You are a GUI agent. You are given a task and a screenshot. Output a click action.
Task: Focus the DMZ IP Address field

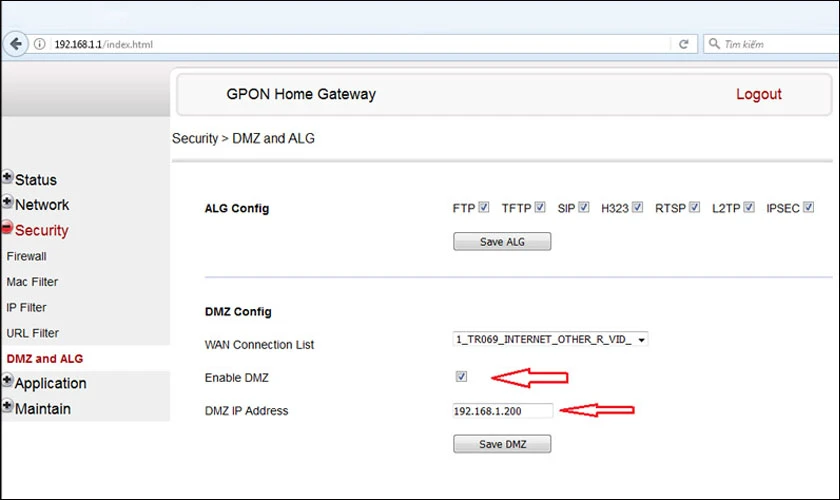(502, 411)
